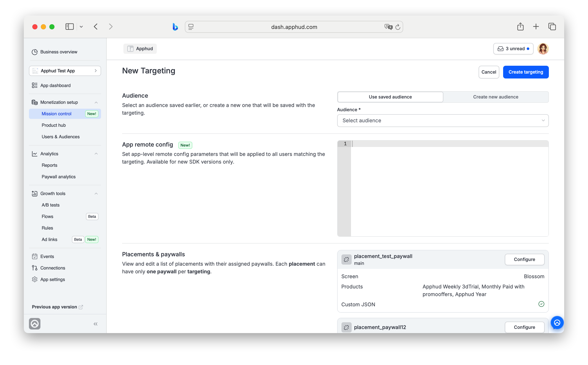This screenshot has width=588, height=365.
Task: Open Mission control
Action: pos(65,114)
